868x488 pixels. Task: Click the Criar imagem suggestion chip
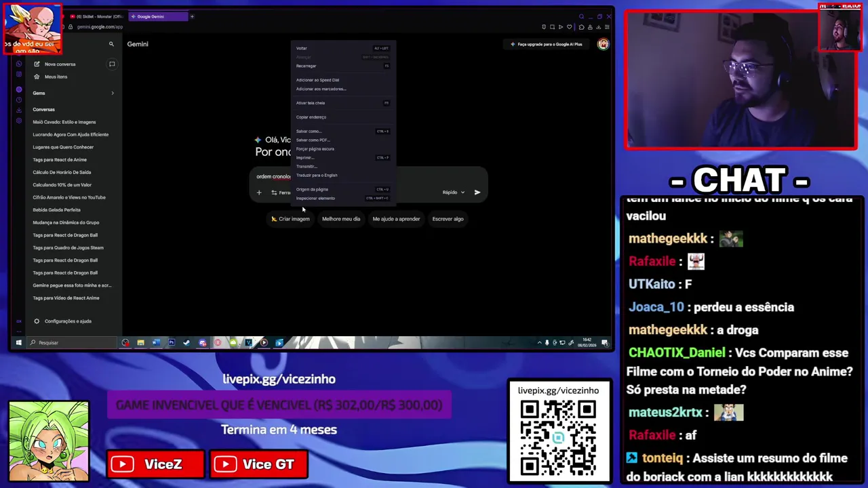point(290,219)
